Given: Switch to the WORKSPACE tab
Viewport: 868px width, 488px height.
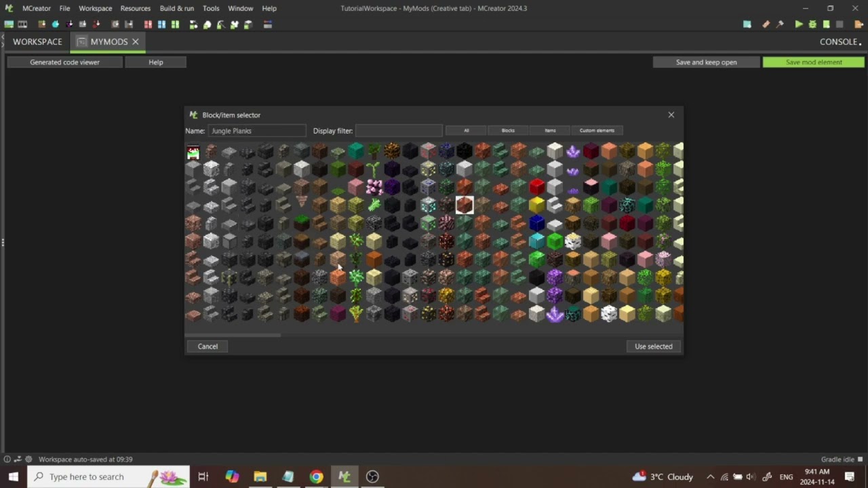Looking at the screenshot, I should [x=37, y=41].
